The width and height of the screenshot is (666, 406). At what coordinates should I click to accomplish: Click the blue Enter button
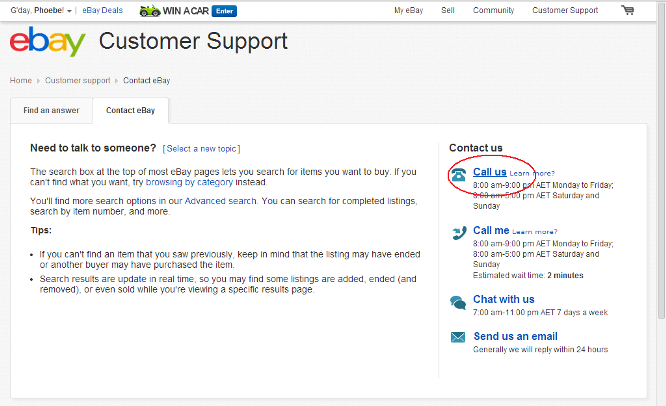pyautogui.click(x=224, y=11)
